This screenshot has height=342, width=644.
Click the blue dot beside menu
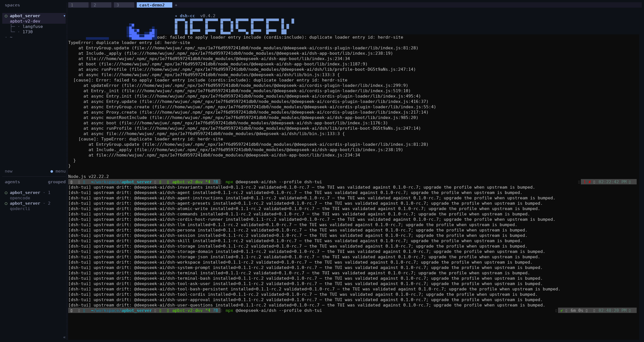(x=52, y=171)
